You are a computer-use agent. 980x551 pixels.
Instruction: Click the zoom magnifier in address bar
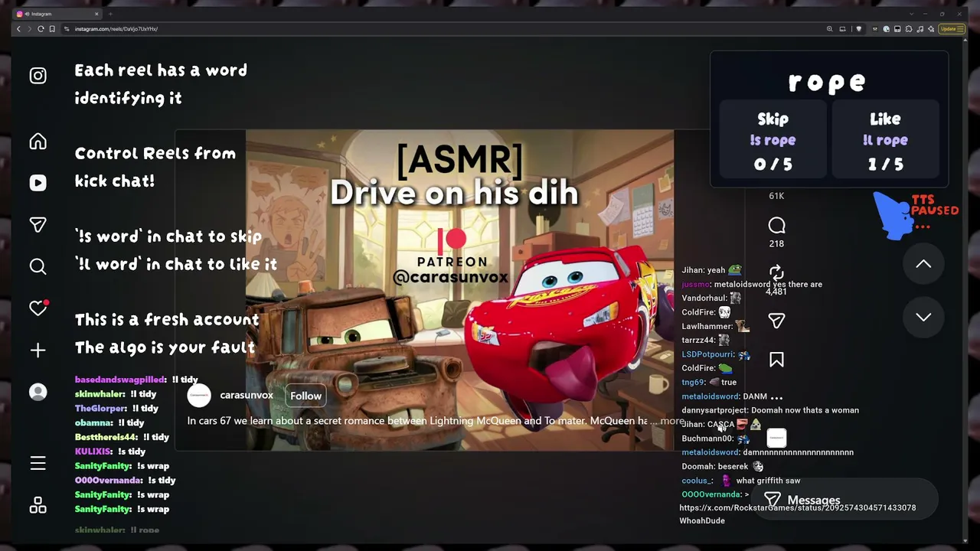(x=829, y=29)
